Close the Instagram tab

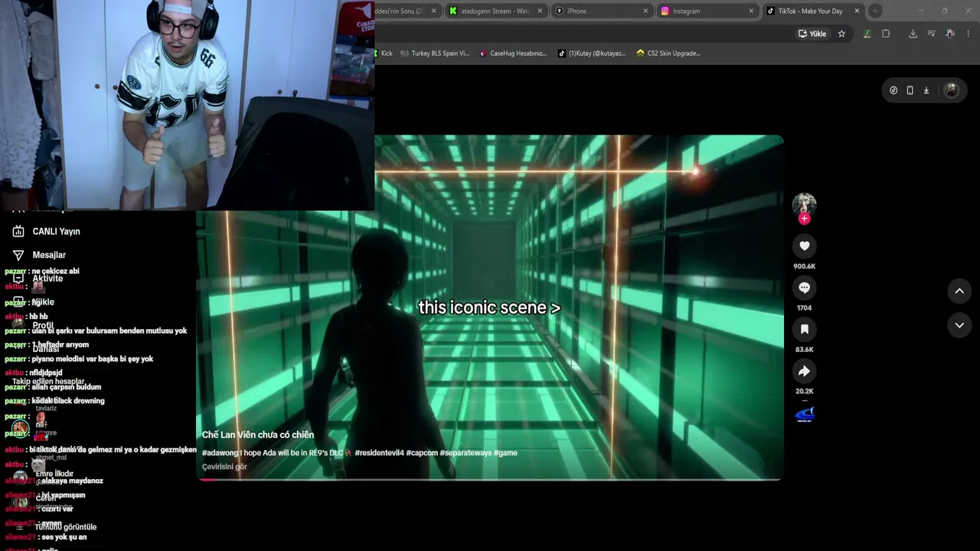751,11
